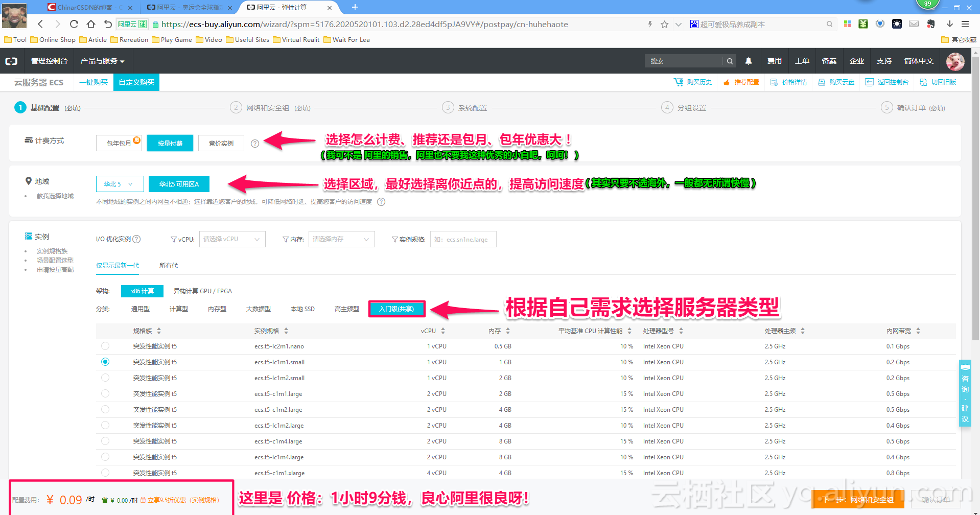Open 费用 menu in navbar
Viewport: 980px width, 515px height.
775,61
